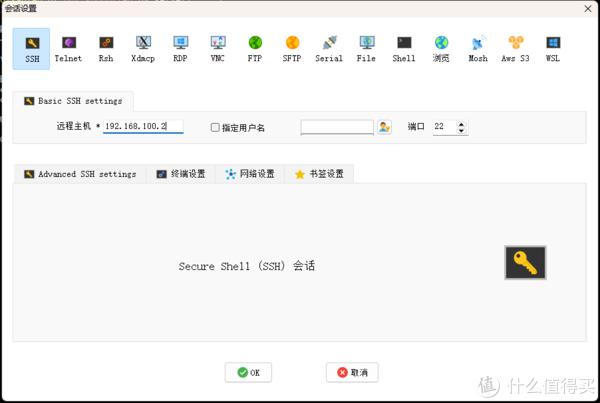Select the VNC session type
The width and height of the screenshot is (600, 403).
(218, 49)
